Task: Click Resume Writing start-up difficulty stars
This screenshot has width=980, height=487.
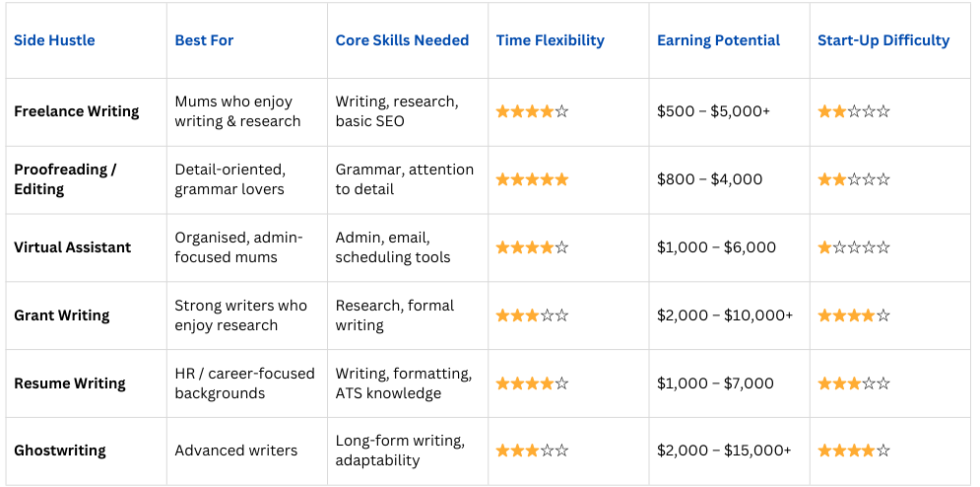Action: pos(854,383)
